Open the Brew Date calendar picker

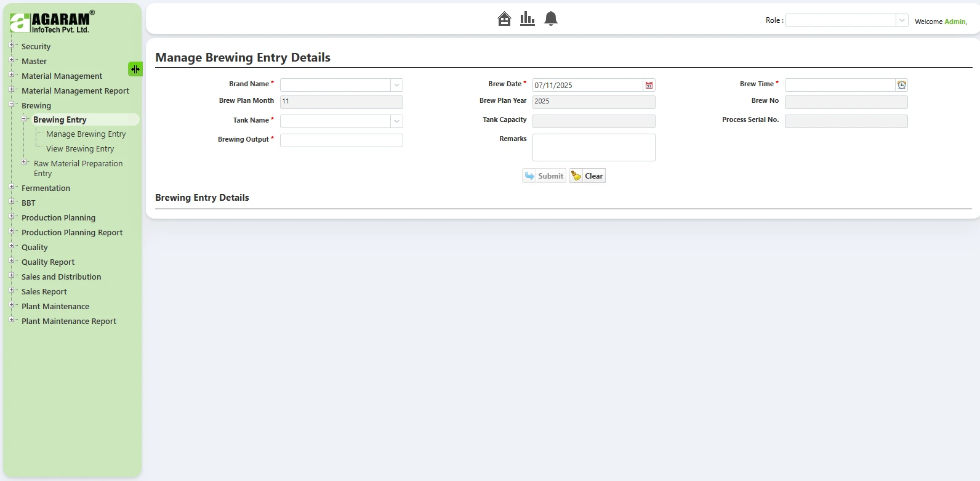point(649,85)
